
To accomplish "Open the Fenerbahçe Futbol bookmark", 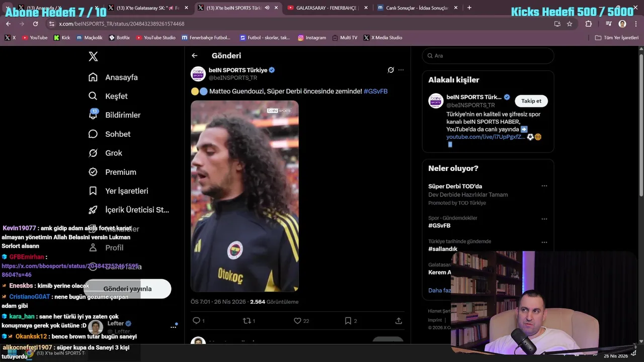I will (x=206, y=38).
